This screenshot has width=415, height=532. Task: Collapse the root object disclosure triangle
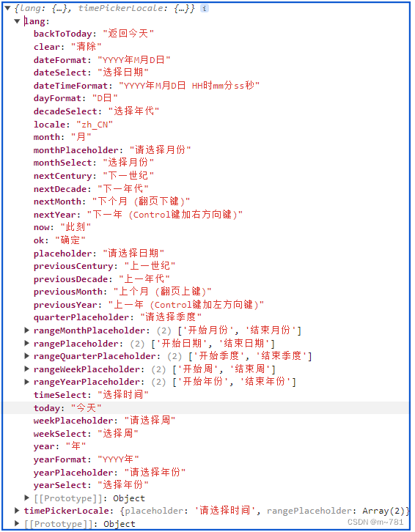point(8,8)
